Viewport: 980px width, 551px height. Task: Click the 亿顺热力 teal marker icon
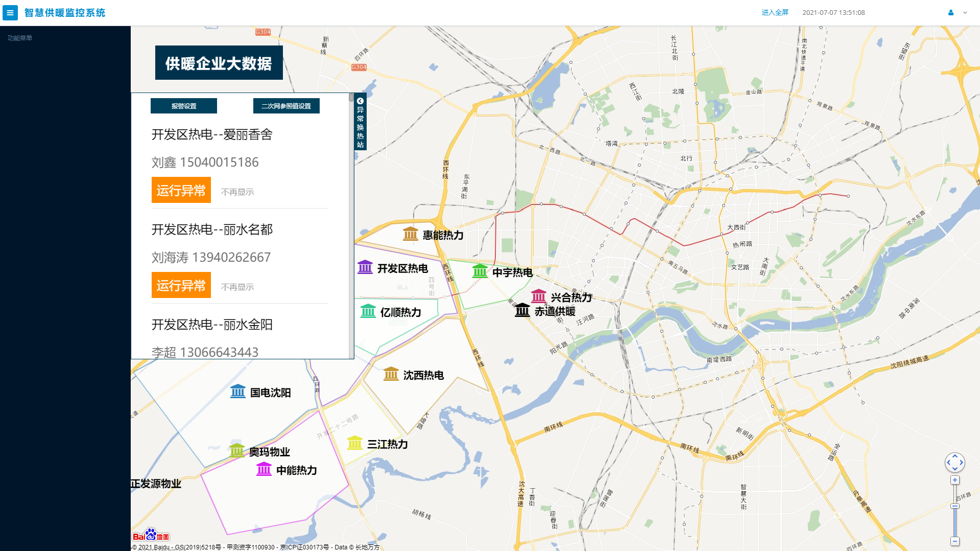[368, 311]
